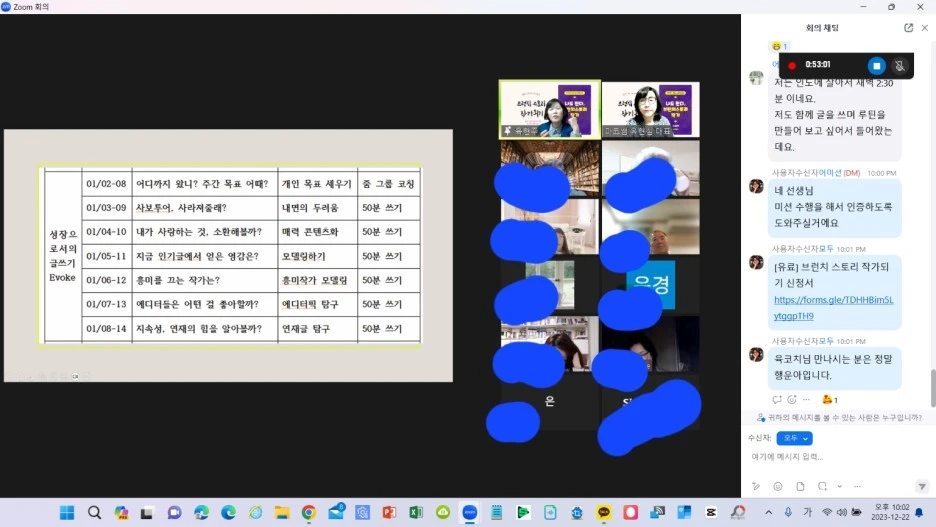Click the microphone tray icon
The width and height of the screenshot is (936, 527).
click(x=788, y=513)
